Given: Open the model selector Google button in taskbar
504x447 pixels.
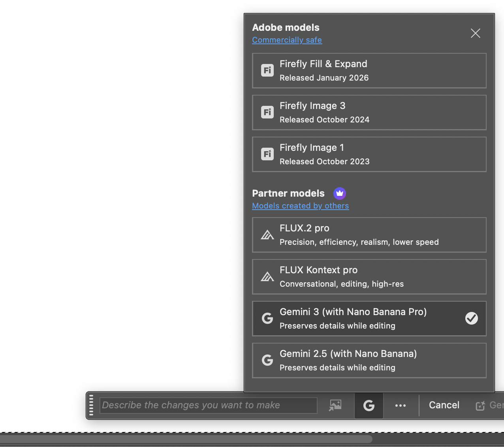Looking at the screenshot, I should pyautogui.click(x=369, y=406).
